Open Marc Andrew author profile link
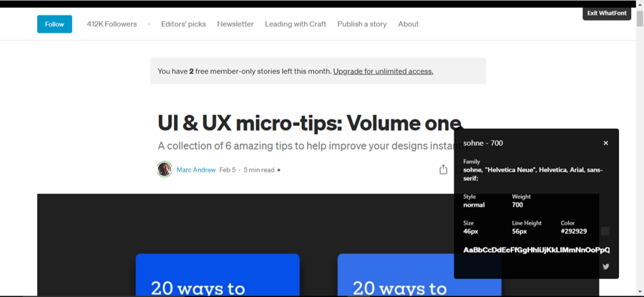Screen dimensions: 644x297 (196, 170)
